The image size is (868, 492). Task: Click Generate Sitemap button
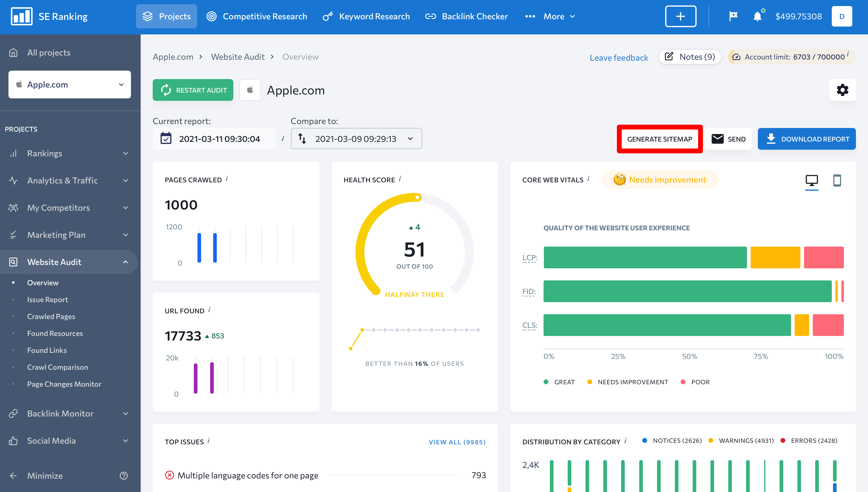pyautogui.click(x=659, y=139)
